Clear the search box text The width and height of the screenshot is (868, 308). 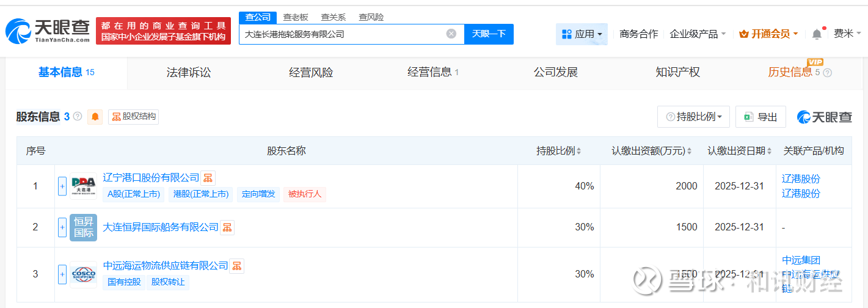pos(451,34)
